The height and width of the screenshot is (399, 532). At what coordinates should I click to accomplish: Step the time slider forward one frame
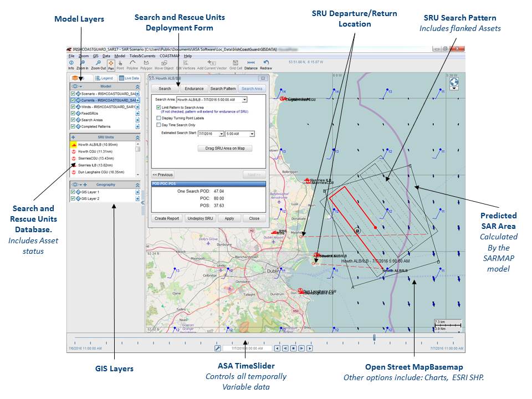pyautogui.click(x=301, y=348)
